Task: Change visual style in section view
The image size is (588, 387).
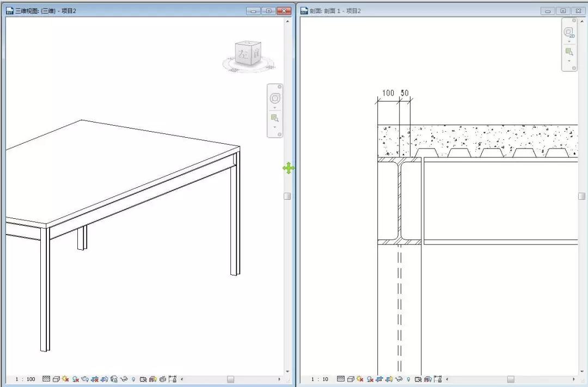Action: (351, 379)
